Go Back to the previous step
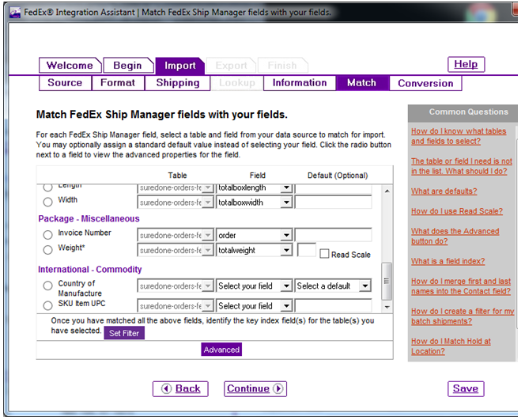Image resolution: width=525 pixels, height=420 pixels. point(180,389)
